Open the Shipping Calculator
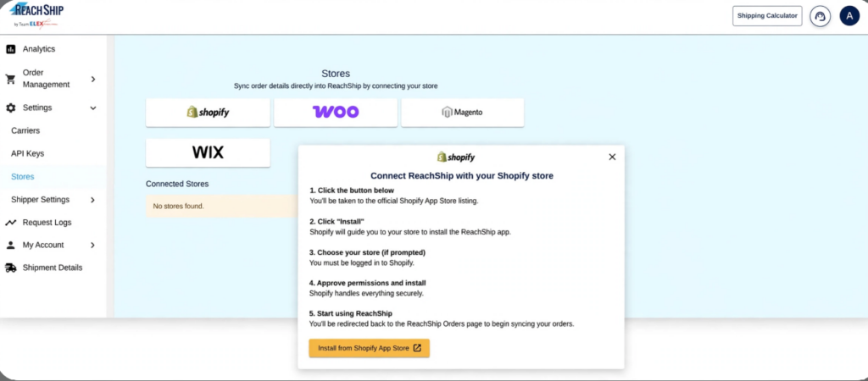Viewport: 868px width, 381px height. [766, 16]
